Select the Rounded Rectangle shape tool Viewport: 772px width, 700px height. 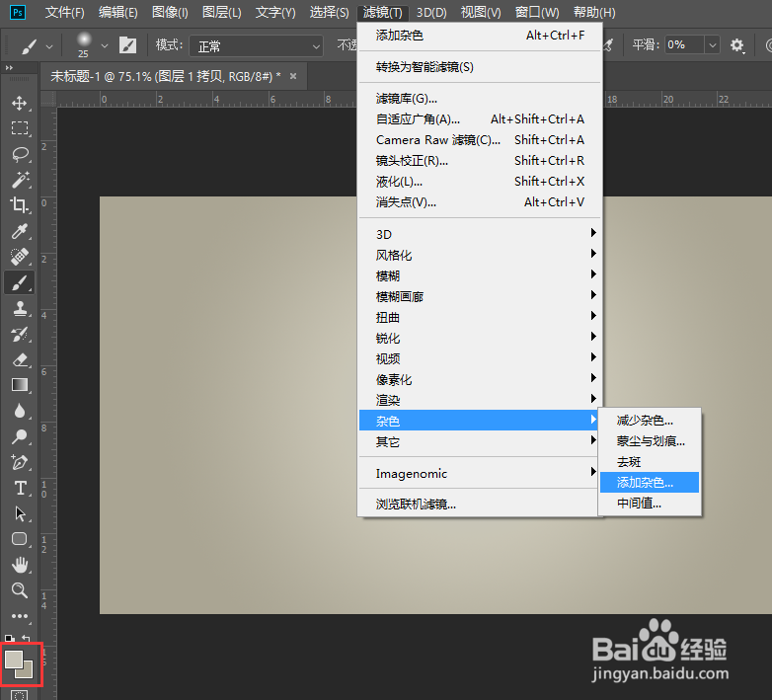point(19,539)
